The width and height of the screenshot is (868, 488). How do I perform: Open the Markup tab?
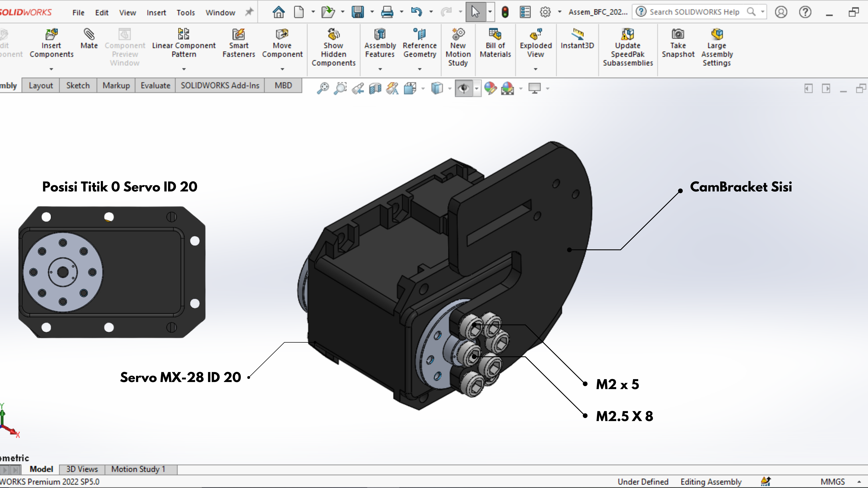click(x=116, y=86)
